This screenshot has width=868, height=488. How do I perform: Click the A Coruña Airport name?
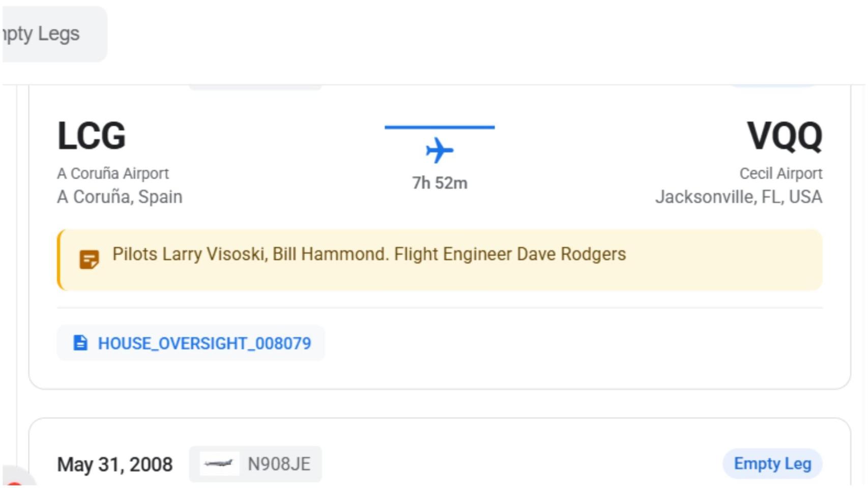[x=113, y=173]
